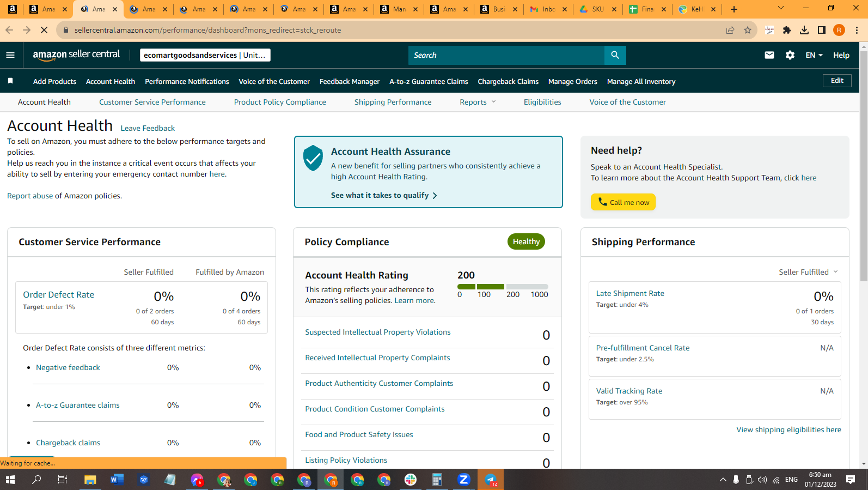Open a new browser tab
Image resolution: width=868 pixels, height=490 pixels.
tap(734, 9)
